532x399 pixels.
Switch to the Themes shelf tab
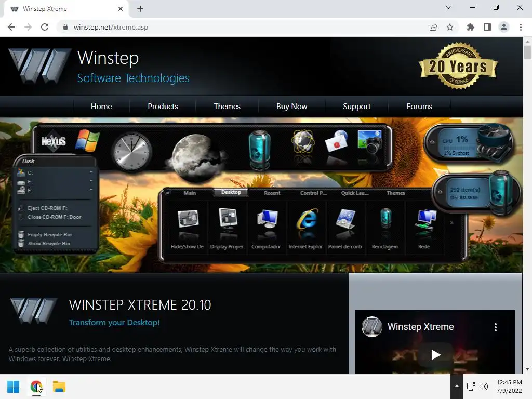[395, 193]
